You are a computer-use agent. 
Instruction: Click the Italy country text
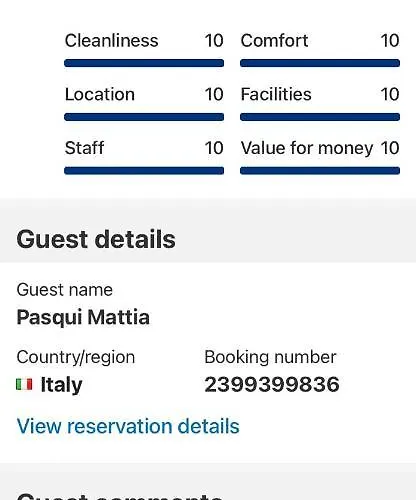61,385
